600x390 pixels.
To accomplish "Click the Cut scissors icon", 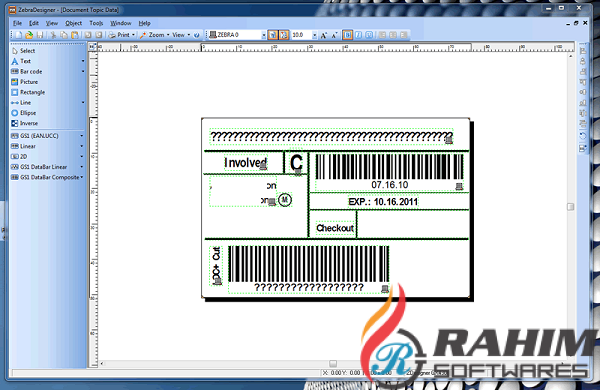I will (53, 35).
